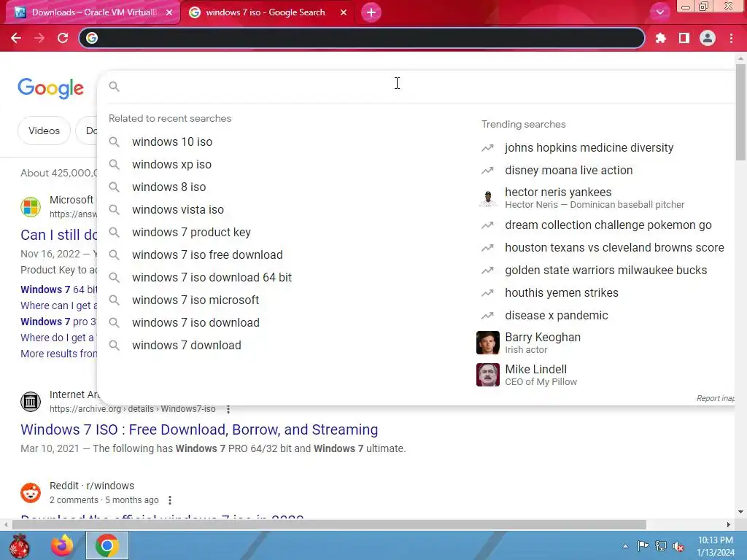Open the Chrome profile avatar
747x560 pixels.
pos(708,38)
